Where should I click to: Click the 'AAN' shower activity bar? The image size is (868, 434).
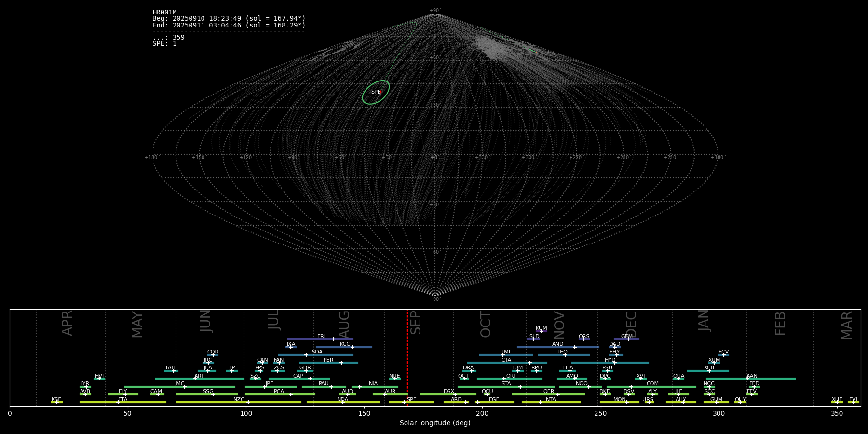click(751, 379)
